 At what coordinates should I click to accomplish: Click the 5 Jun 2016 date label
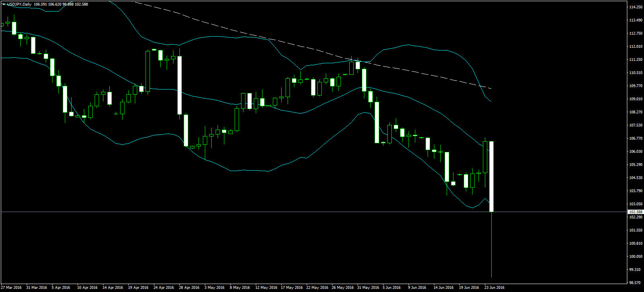coord(392,287)
